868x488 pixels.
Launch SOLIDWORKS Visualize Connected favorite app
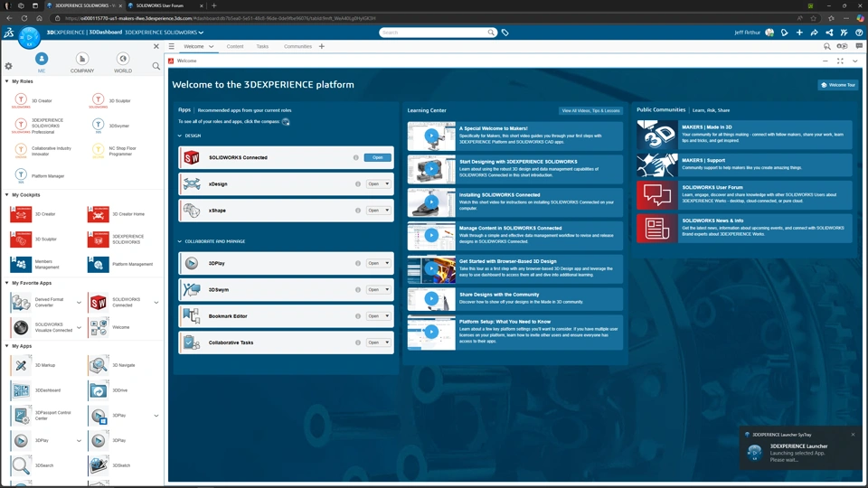point(42,327)
